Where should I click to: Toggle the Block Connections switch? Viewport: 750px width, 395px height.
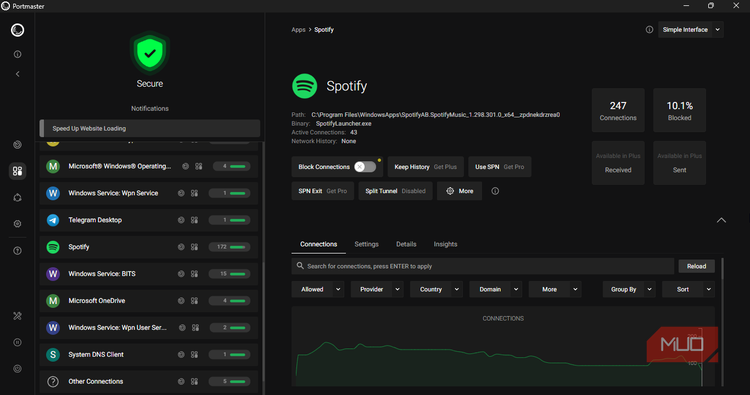coord(365,167)
